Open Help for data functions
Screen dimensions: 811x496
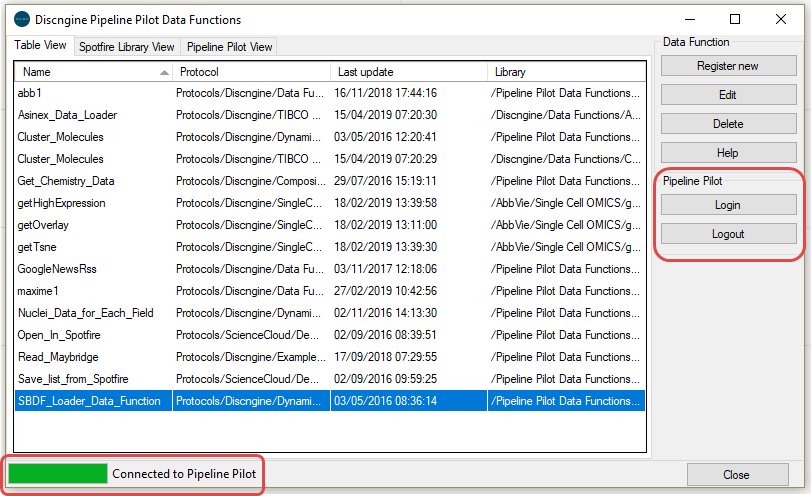tap(728, 153)
